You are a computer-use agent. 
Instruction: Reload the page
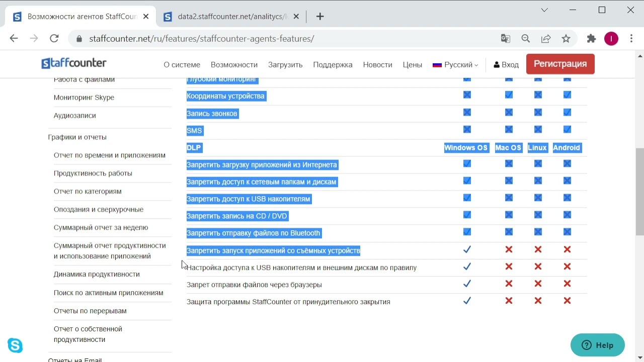pos(54,39)
